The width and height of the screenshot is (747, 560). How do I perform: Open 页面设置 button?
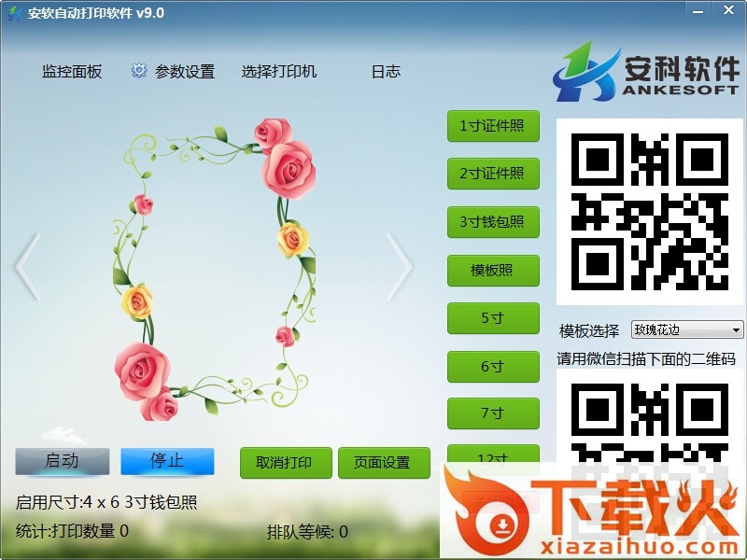[x=384, y=463]
